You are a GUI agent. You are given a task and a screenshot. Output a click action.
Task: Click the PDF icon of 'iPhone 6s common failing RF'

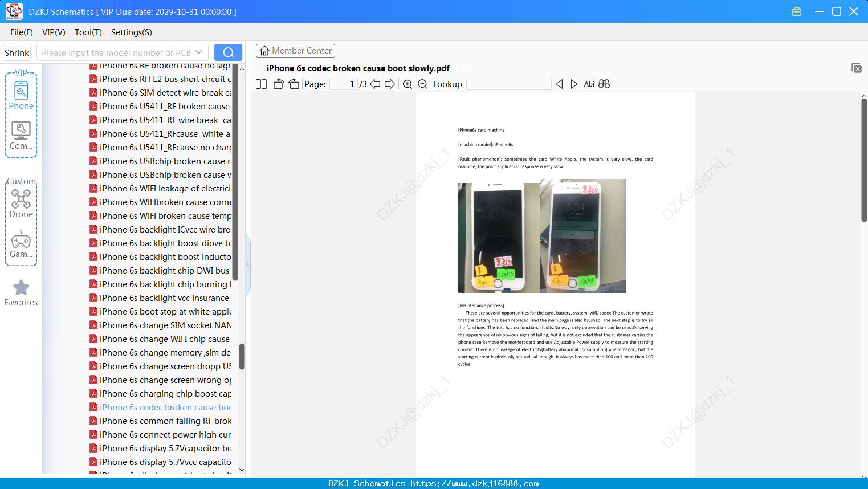[93, 421]
